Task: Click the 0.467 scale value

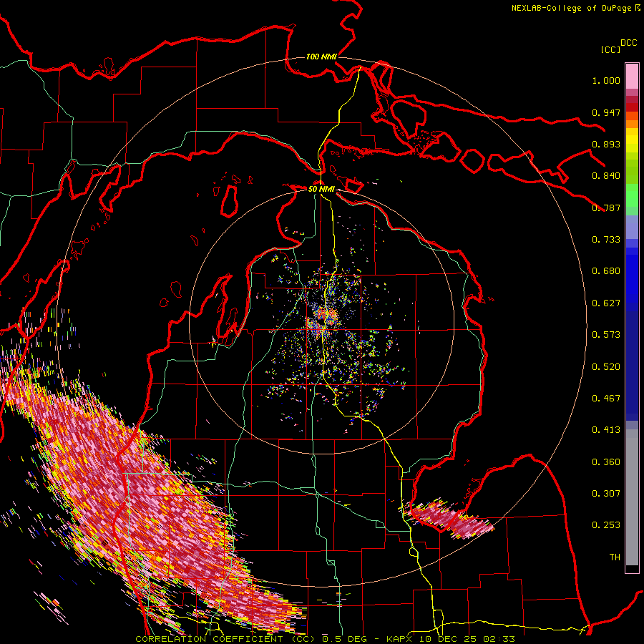Action: (x=606, y=399)
